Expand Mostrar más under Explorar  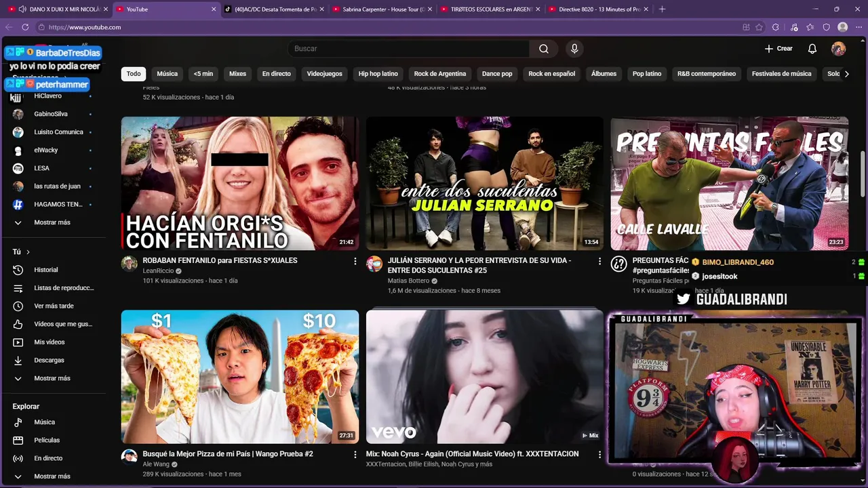[53, 476]
